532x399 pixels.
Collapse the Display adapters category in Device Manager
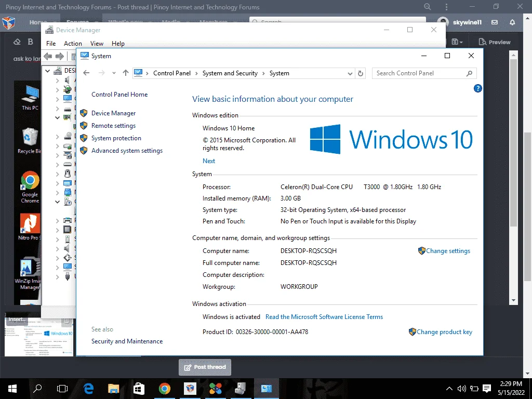tap(57, 117)
